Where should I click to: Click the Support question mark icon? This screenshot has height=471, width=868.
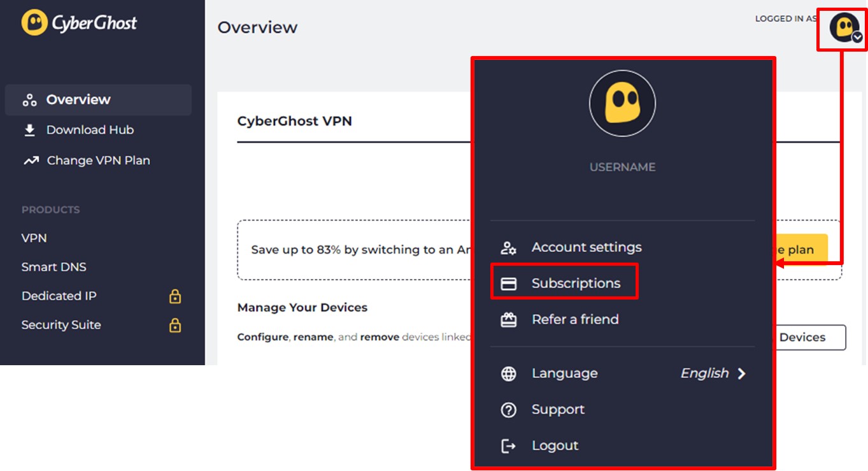[x=508, y=409]
